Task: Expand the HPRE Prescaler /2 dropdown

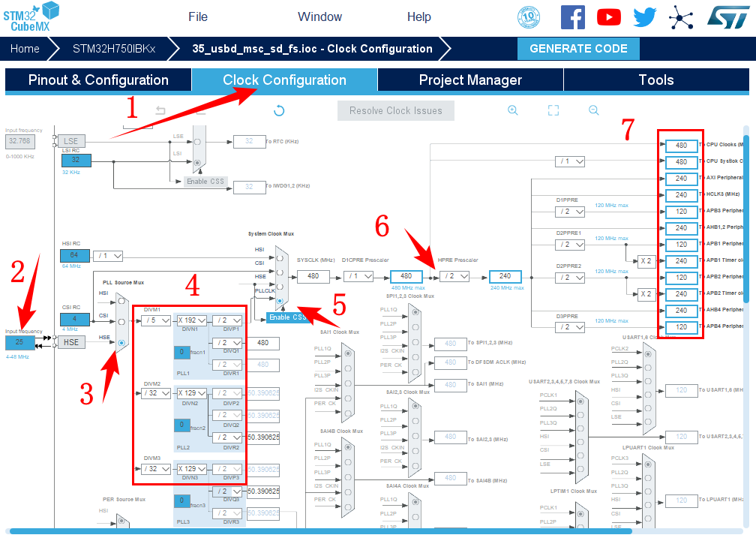Action: pyautogui.click(x=455, y=276)
